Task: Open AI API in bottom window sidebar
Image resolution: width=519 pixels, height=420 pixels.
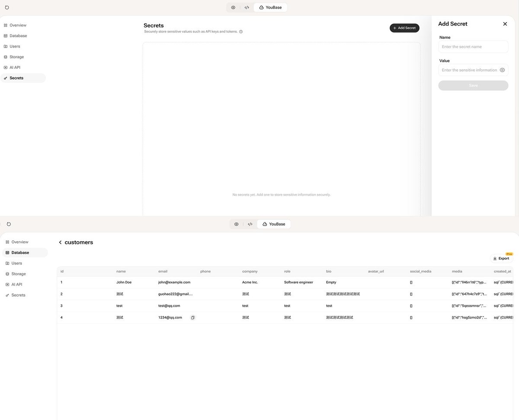Action: [25, 284]
